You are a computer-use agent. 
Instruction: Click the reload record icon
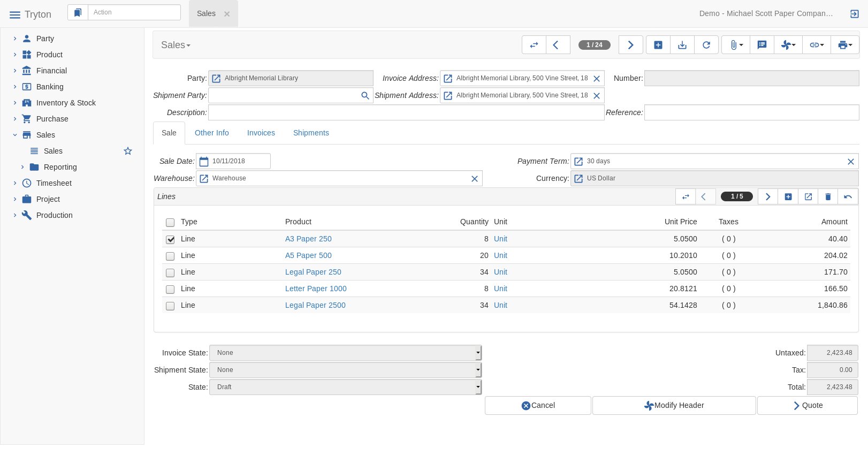(706, 45)
